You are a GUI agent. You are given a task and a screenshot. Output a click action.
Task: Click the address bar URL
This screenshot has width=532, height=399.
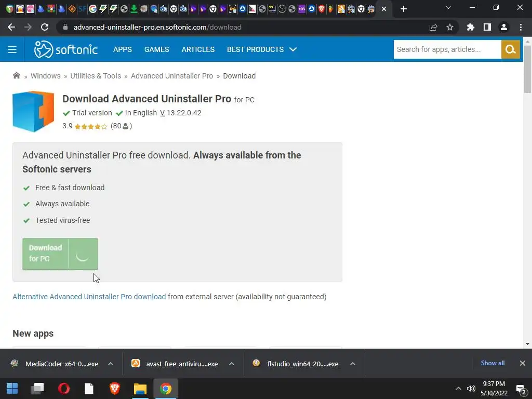157,27
